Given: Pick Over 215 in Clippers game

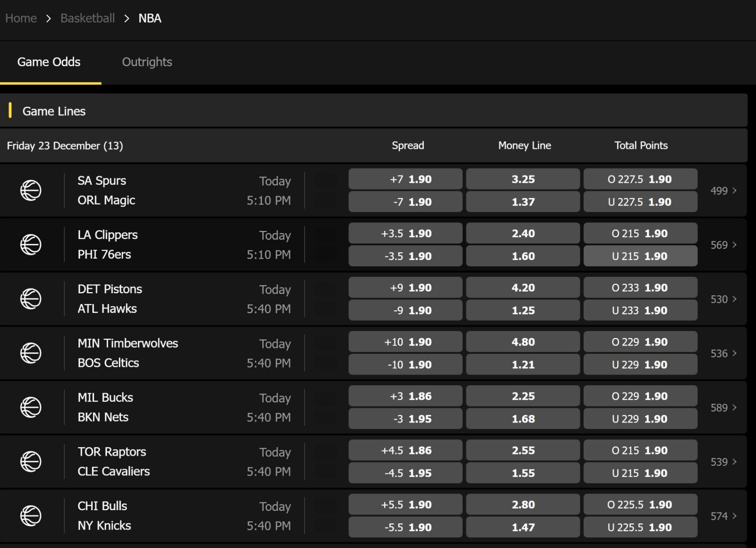Looking at the screenshot, I should coord(640,233).
